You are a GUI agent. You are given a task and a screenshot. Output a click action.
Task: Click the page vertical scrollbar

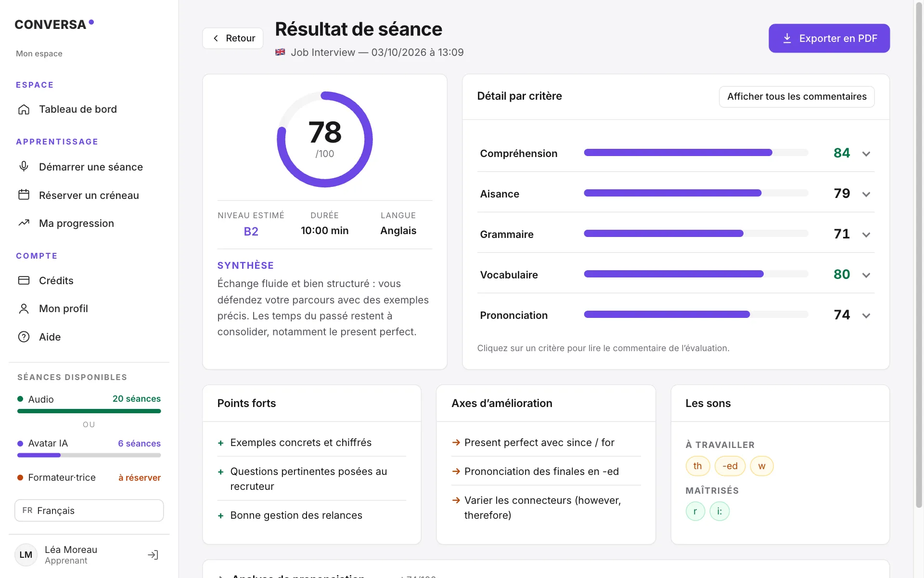(x=919, y=255)
